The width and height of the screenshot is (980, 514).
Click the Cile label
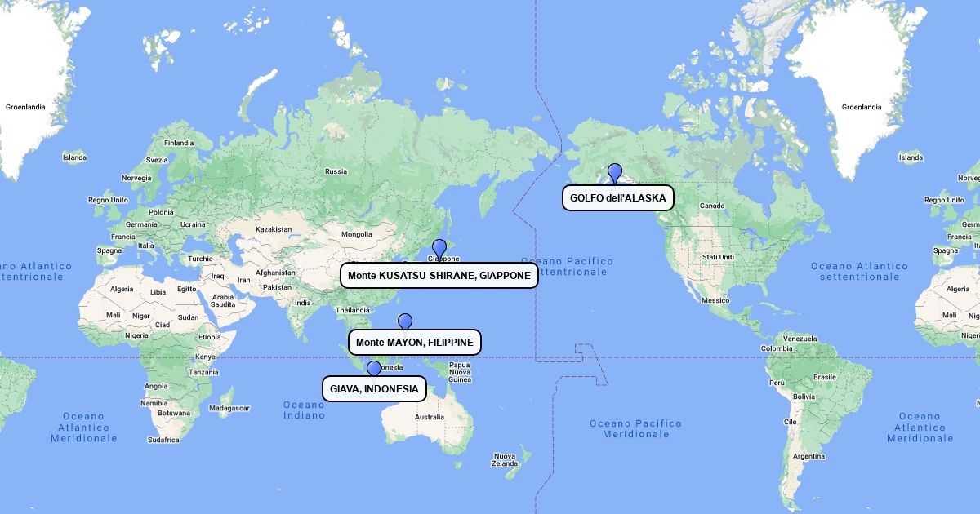click(791, 422)
